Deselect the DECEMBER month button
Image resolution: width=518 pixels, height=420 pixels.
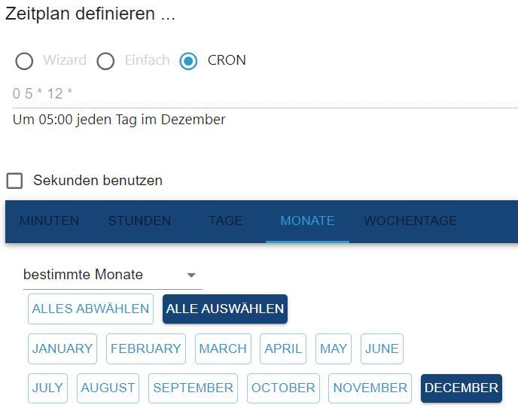pyautogui.click(x=462, y=388)
